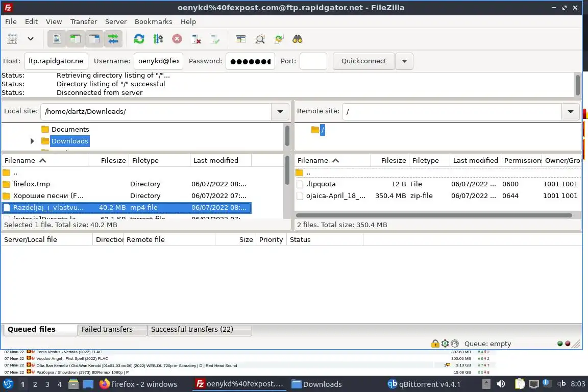Image resolution: width=588 pixels, height=392 pixels.
Task: Sort local files by Last modified header
Action: click(220, 161)
